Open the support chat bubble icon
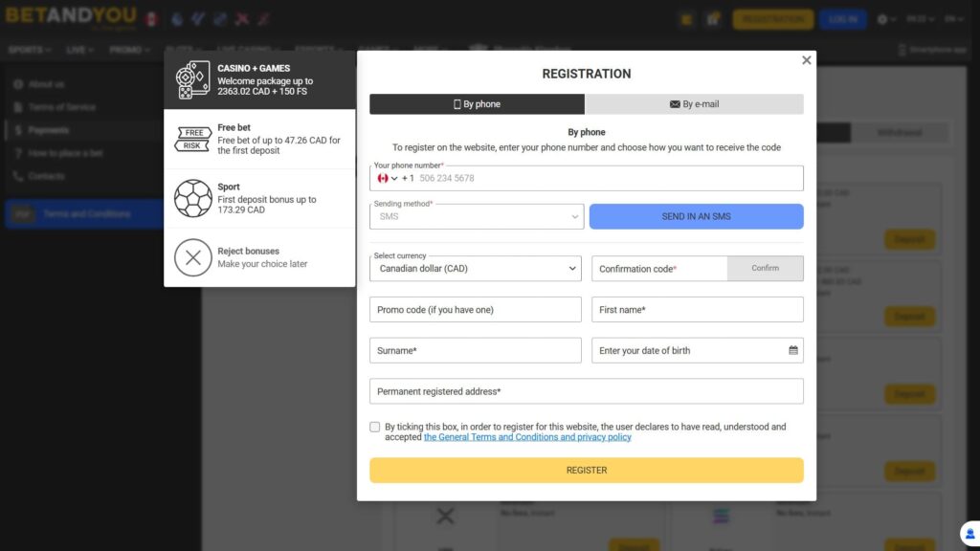The image size is (980, 551). pos(969,533)
